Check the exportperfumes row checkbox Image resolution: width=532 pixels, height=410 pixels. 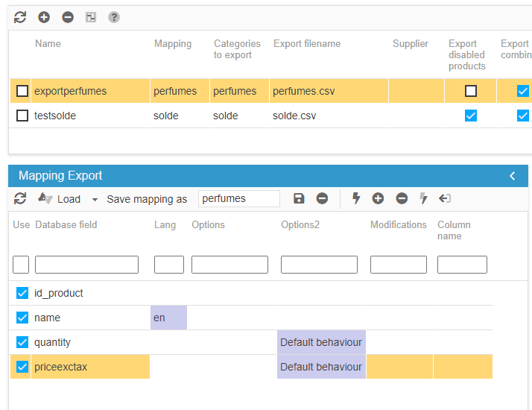(22, 91)
